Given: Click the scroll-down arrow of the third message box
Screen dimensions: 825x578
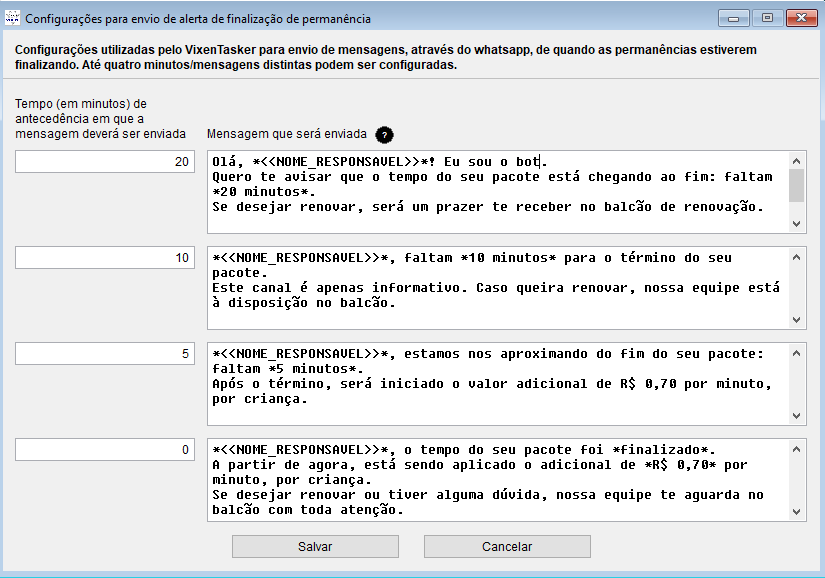Looking at the screenshot, I should point(797,416).
